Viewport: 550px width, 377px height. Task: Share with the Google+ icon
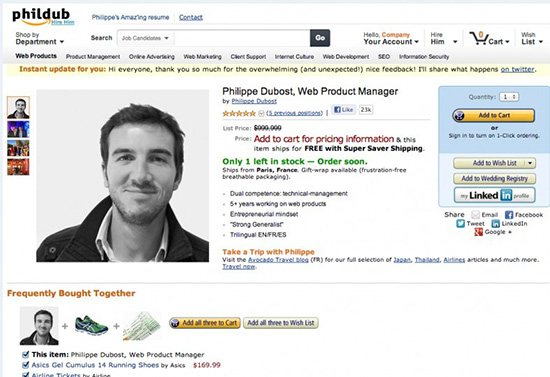478,232
